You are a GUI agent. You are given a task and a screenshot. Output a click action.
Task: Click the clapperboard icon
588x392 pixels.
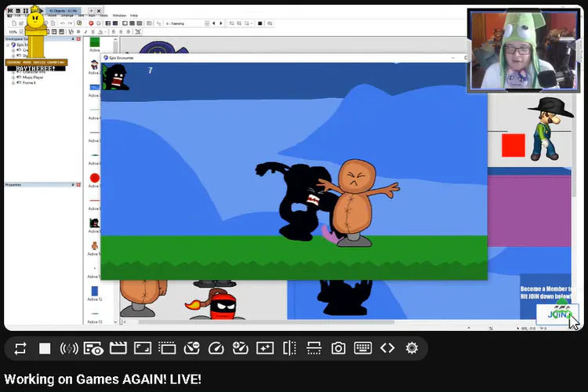[x=118, y=348]
